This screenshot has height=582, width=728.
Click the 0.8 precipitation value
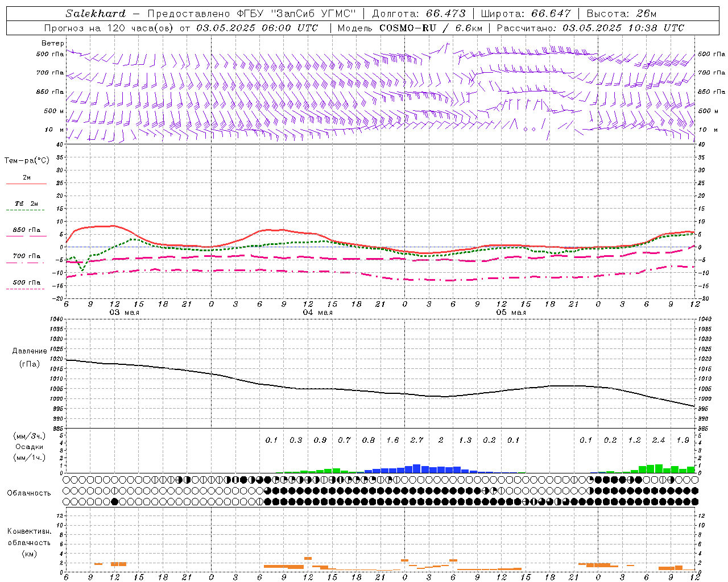click(369, 440)
